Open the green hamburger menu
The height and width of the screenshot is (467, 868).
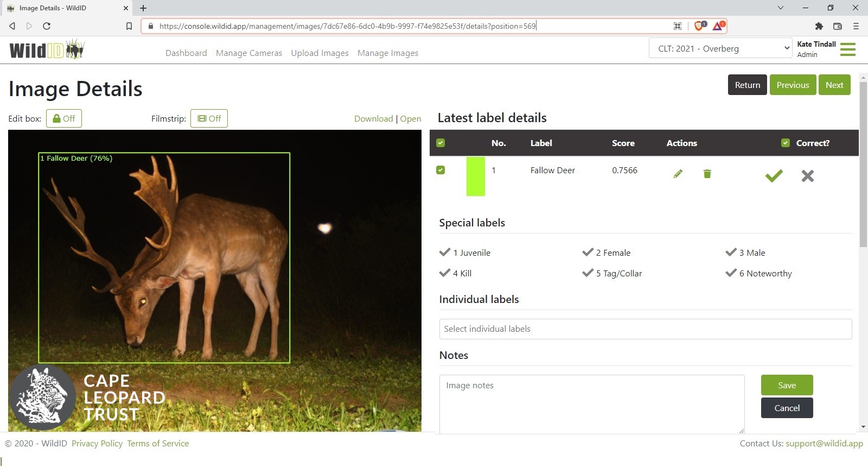(847, 49)
